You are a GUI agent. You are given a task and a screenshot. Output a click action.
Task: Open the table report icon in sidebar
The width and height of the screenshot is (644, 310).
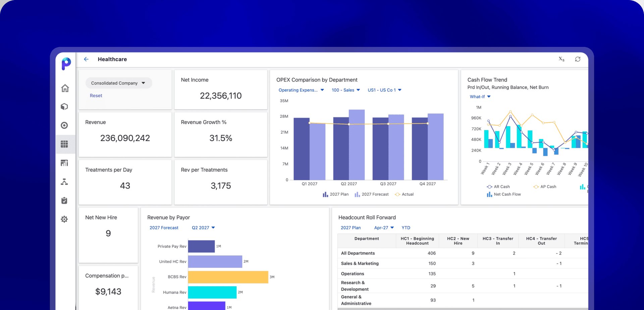[64, 163]
